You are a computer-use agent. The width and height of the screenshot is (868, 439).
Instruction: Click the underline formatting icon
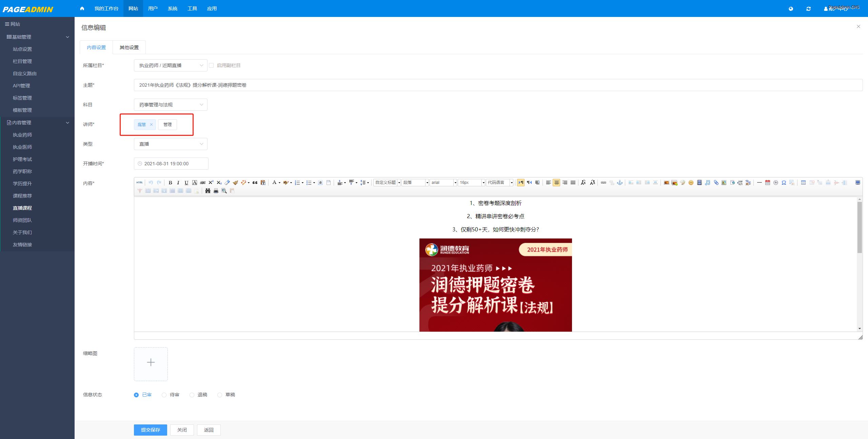186,183
